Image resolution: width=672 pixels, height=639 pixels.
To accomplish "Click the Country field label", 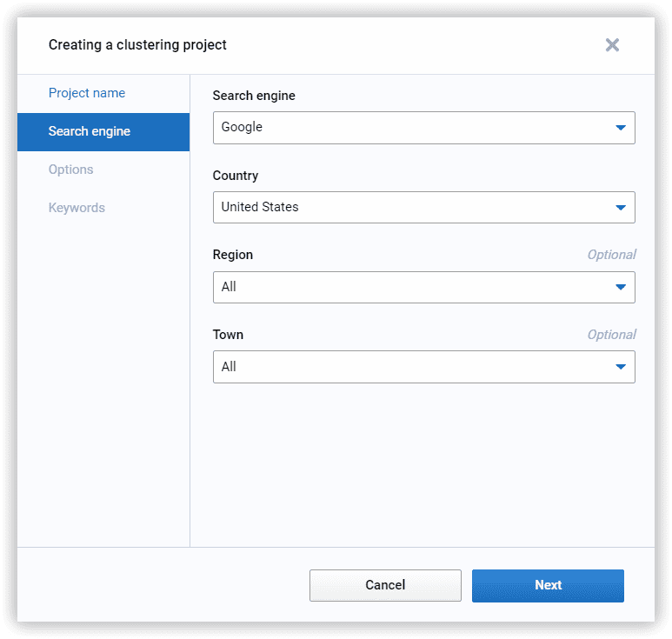I will tap(236, 176).
